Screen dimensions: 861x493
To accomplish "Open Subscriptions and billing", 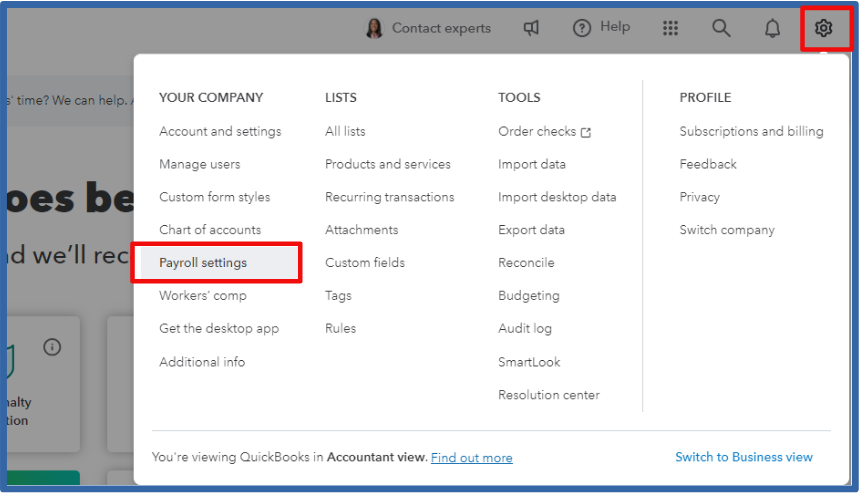I will coord(751,131).
